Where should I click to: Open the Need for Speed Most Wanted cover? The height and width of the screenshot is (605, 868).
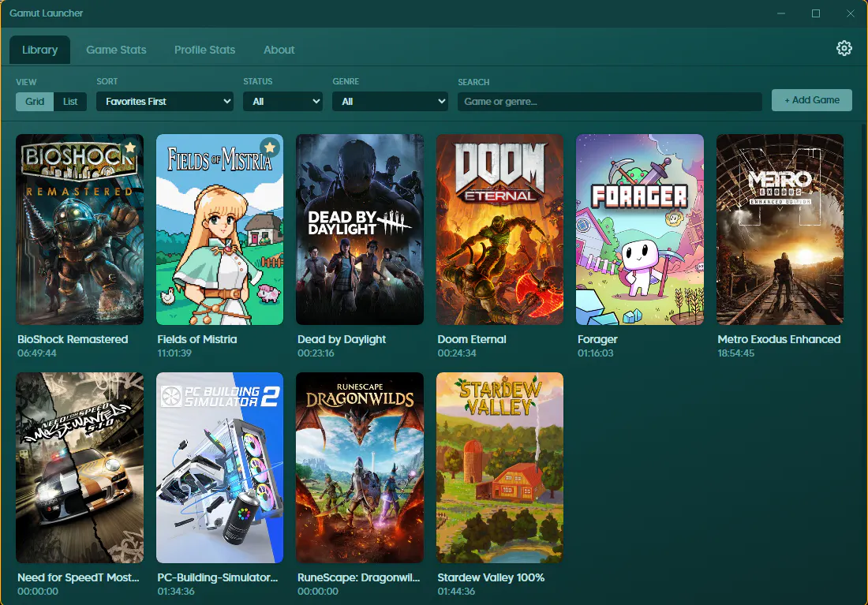(80, 468)
